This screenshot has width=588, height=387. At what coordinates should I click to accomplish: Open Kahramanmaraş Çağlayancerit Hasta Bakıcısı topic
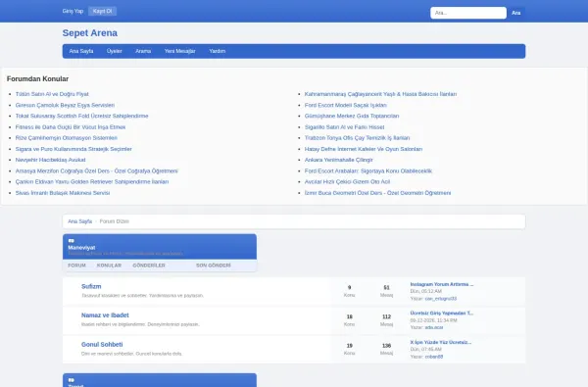380,94
